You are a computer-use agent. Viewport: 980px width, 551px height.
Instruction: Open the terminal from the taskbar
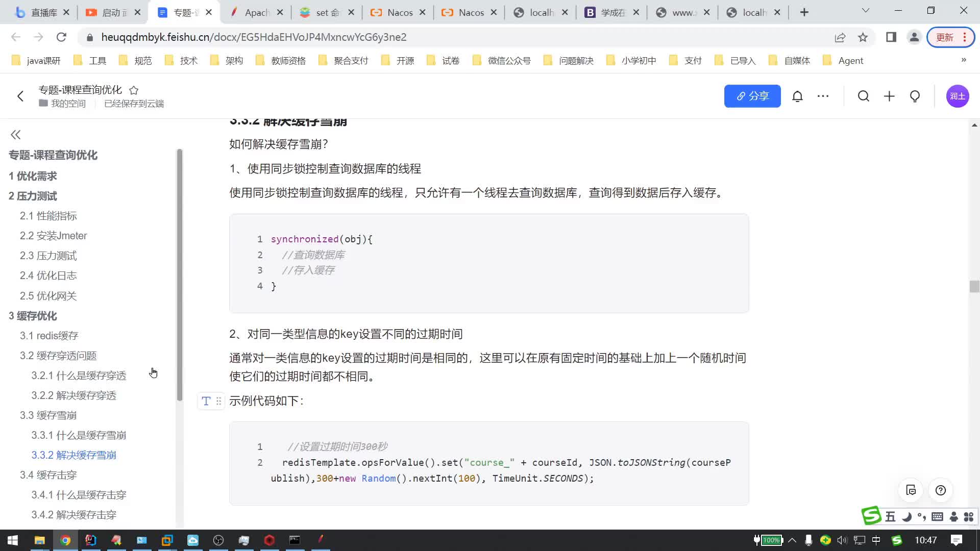[x=295, y=540]
